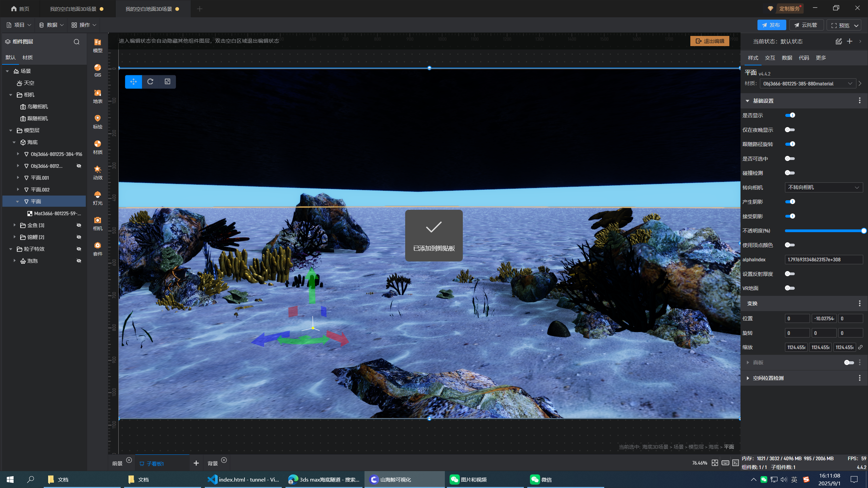Image resolution: width=868 pixels, height=488 pixels.
Task: Toggle 是否显示 switch off
Action: click(x=790, y=115)
